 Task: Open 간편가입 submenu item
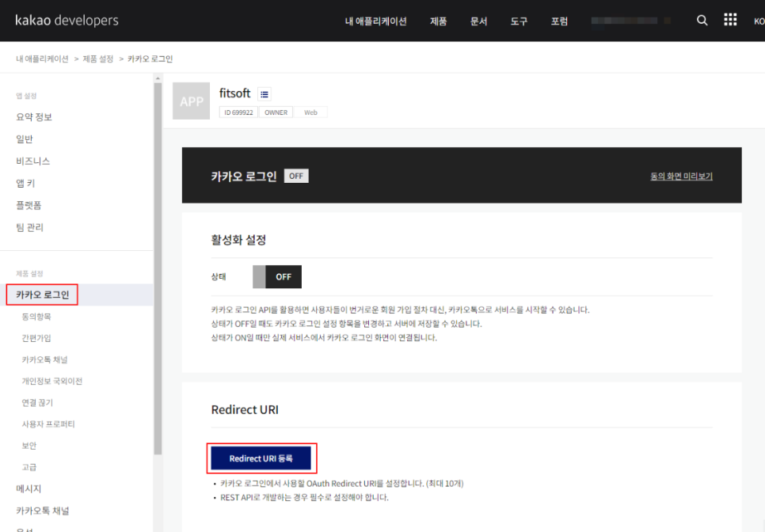click(36, 338)
